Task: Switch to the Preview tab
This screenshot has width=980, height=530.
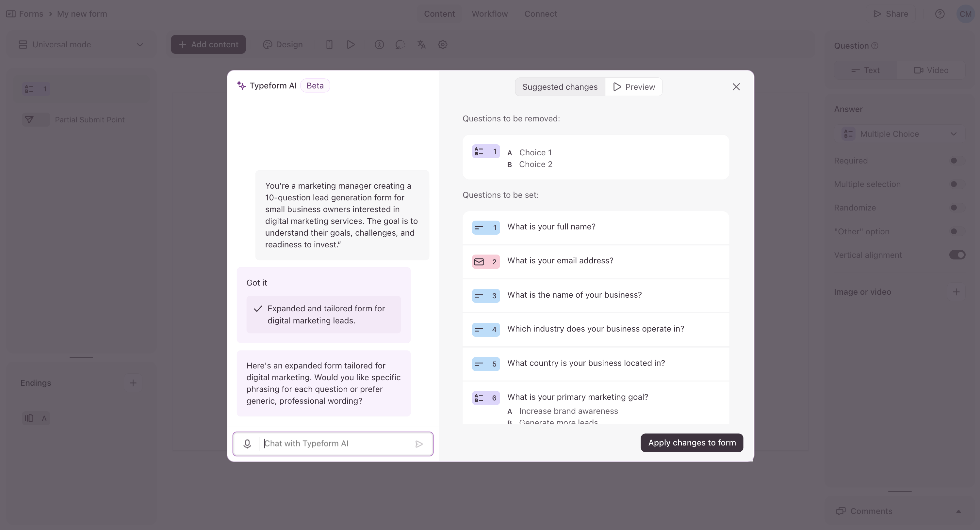Action: [634, 87]
